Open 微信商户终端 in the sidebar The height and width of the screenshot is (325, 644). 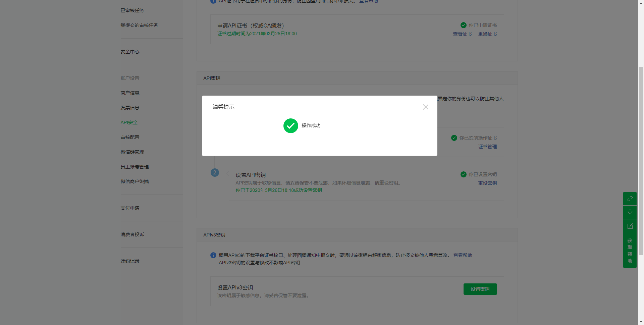(135, 181)
